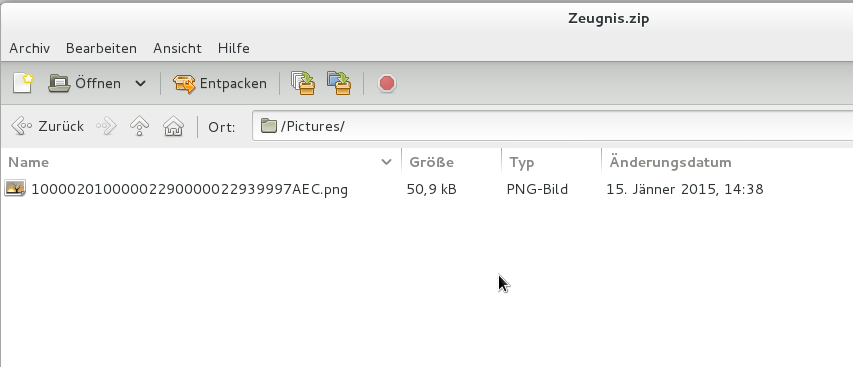Viewport: 853px width, 367px height.
Task: Create a new archive with document icon
Action: coord(23,83)
